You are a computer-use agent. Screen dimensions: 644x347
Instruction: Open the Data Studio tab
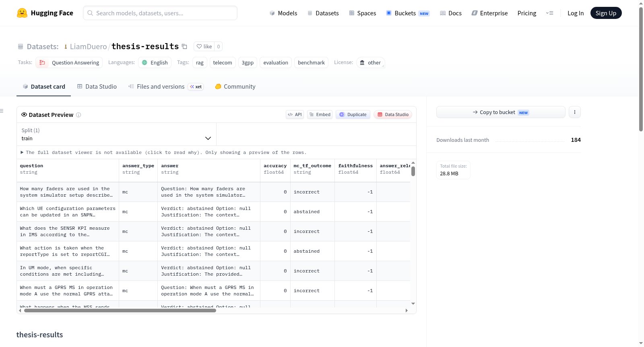97,87
